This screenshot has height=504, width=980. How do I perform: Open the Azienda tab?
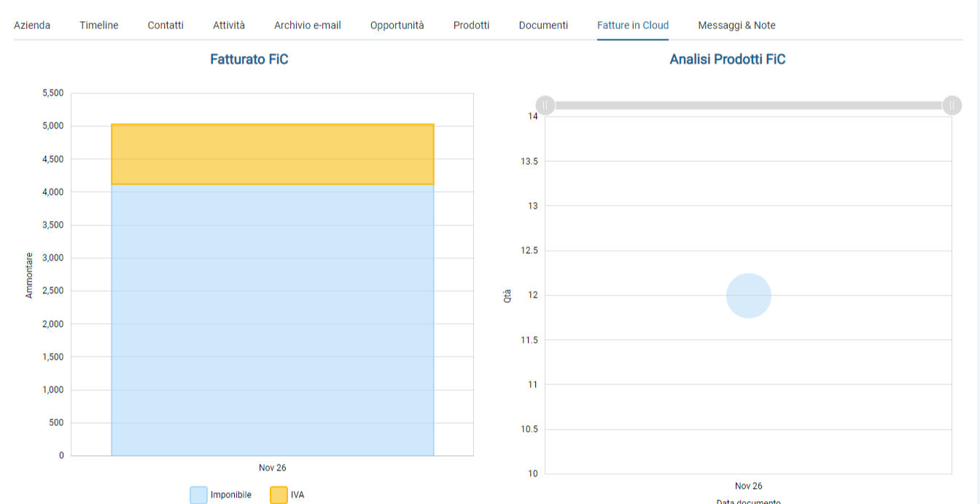(32, 25)
